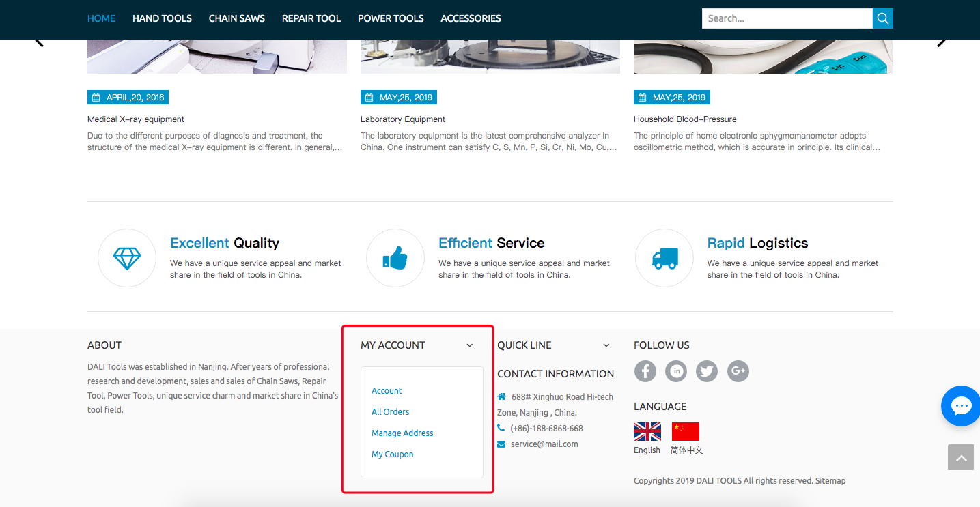The image size is (980, 507).
Task: Click the My Coupon link
Action: 392,454
